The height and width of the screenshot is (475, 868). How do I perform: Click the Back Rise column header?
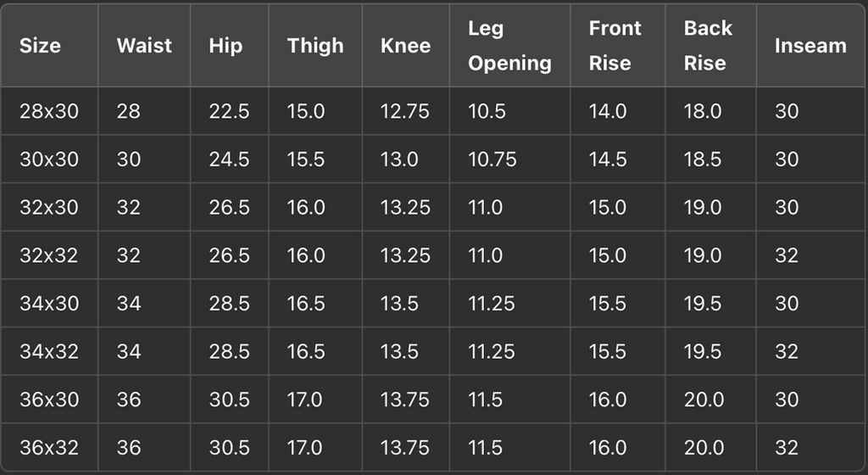[708, 46]
